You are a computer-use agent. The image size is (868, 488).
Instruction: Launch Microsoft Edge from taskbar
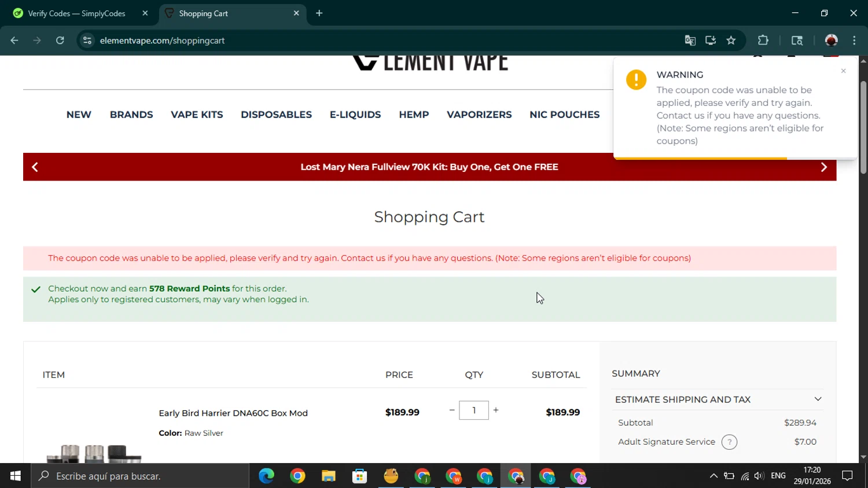click(266, 476)
